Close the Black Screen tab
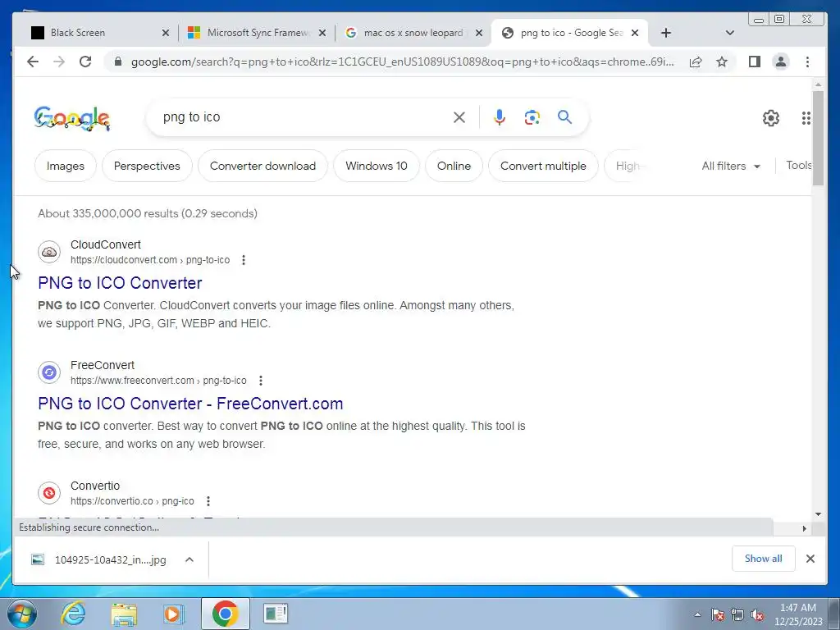840x630 pixels. (x=166, y=33)
